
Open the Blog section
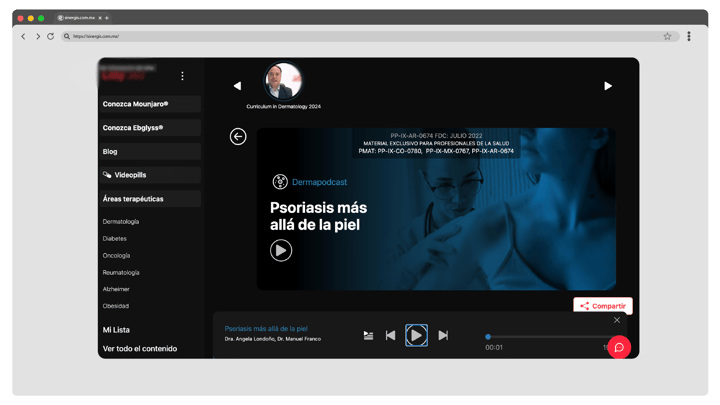[150, 152]
